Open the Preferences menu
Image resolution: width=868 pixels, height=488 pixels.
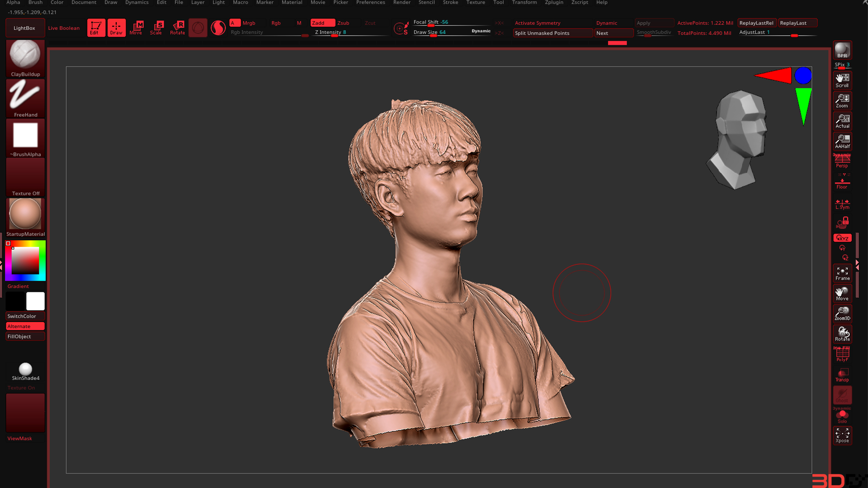[370, 3]
